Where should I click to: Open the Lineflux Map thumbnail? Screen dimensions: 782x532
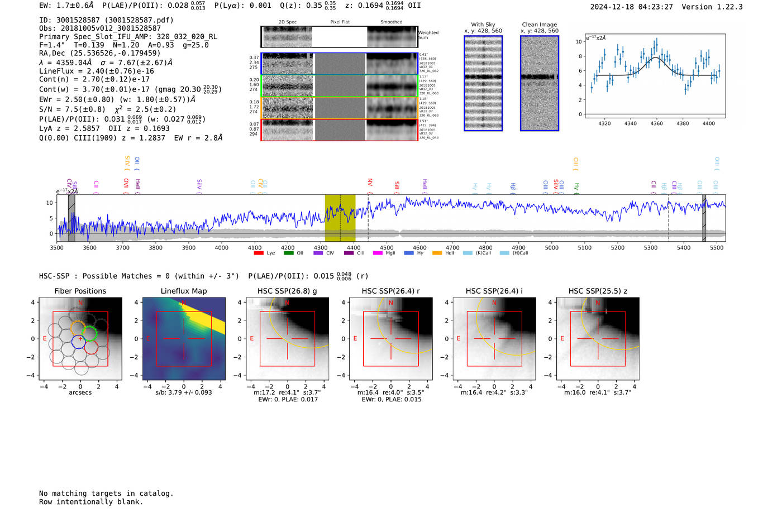[x=184, y=339]
